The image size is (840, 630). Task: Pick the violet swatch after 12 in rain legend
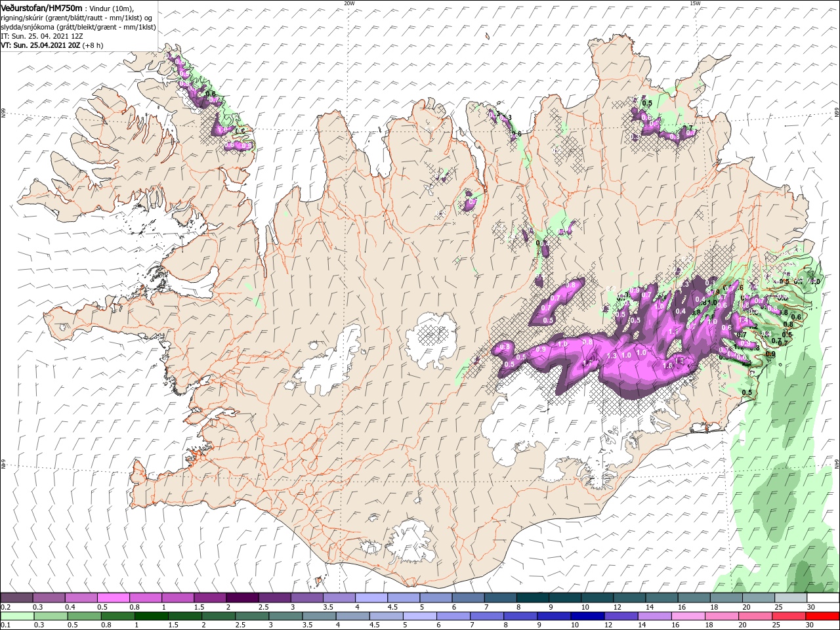[621, 616]
